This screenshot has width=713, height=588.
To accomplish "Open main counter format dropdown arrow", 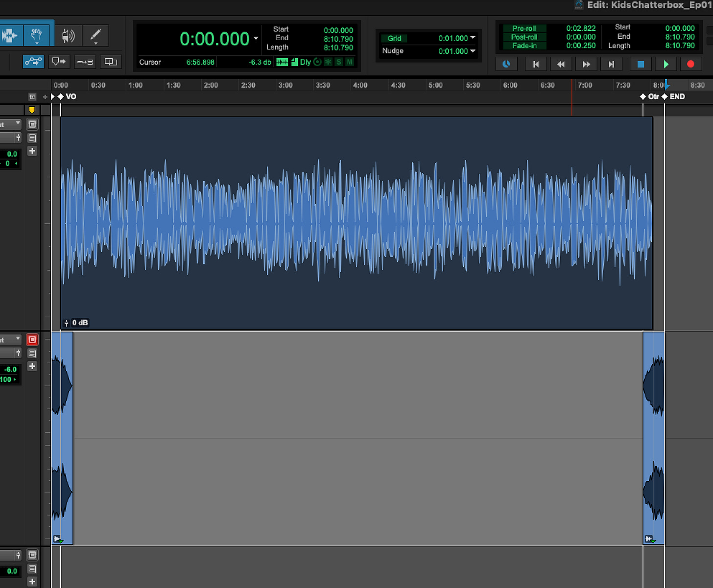I will tap(256, 38).
